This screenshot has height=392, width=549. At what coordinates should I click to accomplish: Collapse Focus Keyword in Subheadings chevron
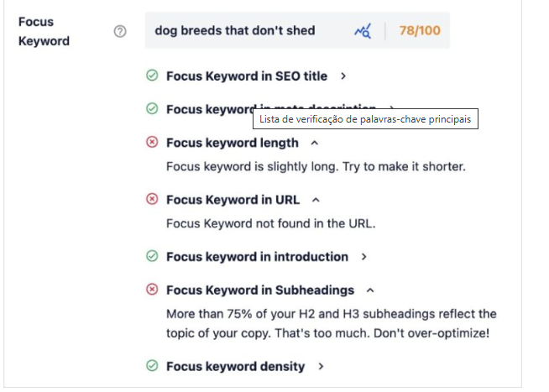tap(370, 290)
